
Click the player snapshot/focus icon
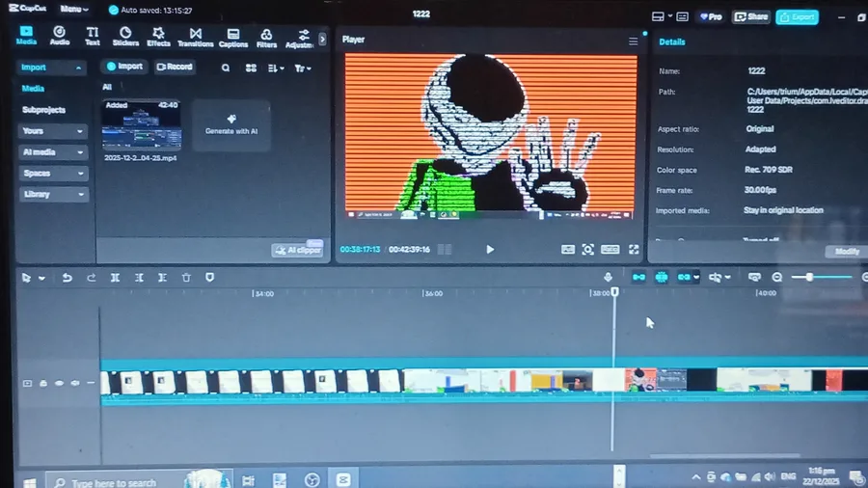click(x=588, y=250)
